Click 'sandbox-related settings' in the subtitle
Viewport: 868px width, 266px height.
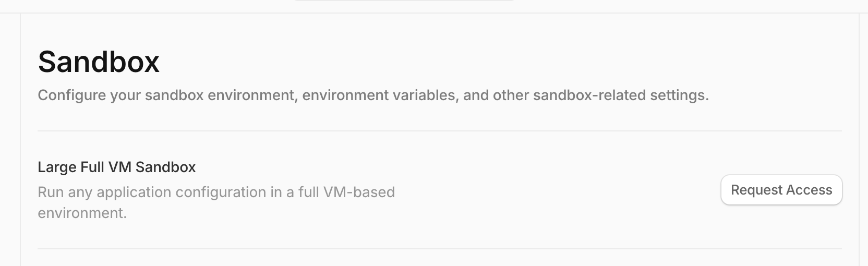click(620, 95)
